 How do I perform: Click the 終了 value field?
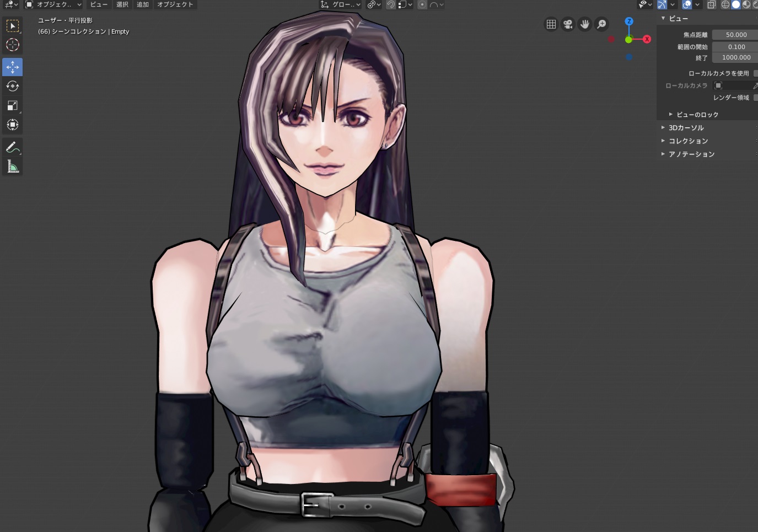(735, 57)
